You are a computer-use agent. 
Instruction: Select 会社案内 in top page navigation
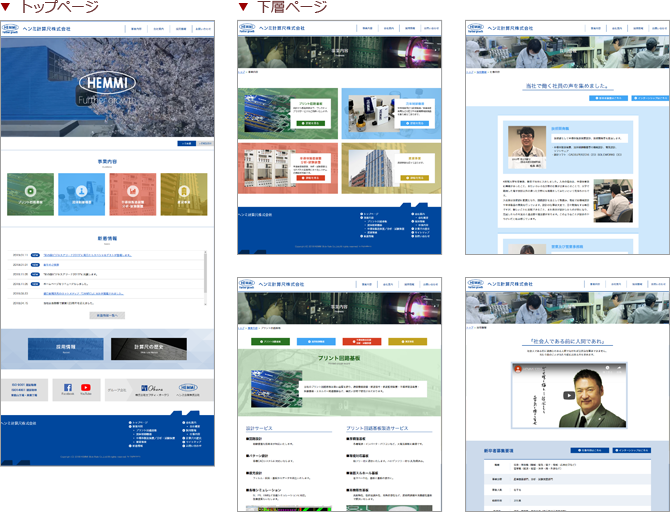[159, 29]
